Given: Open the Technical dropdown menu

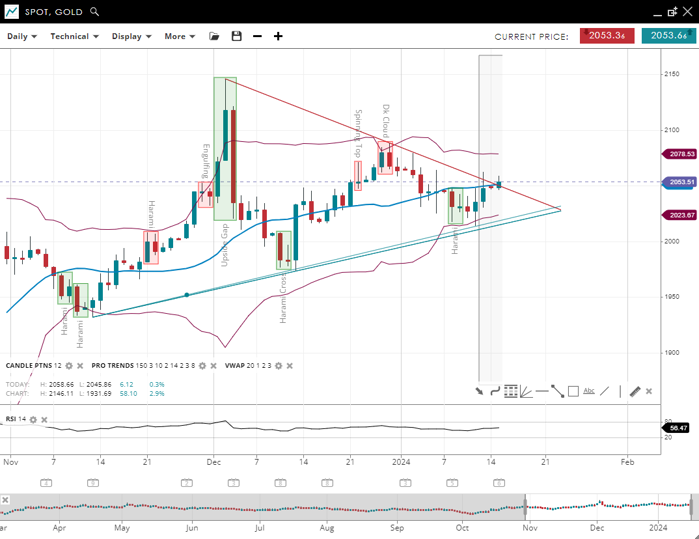Looking at the screenshot, I should 75,36.
